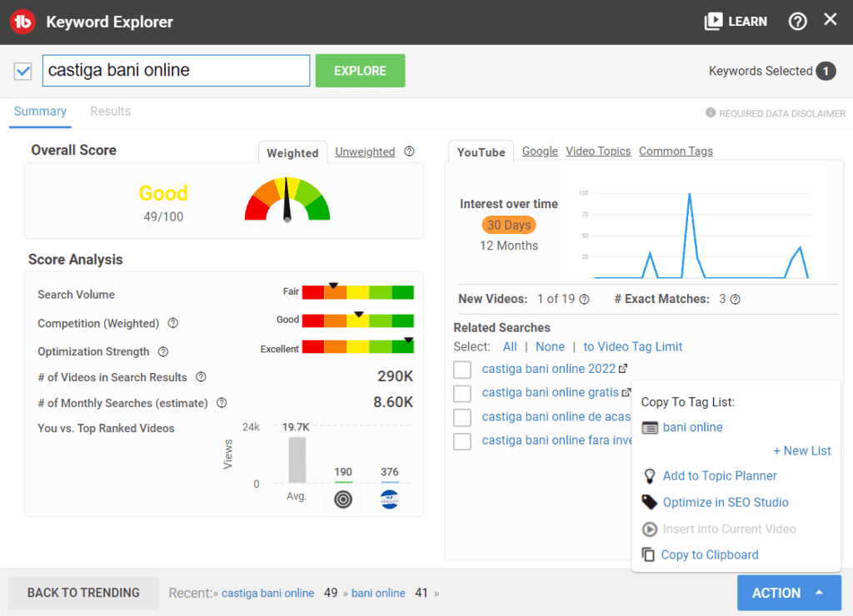This screenshot has width=853, height=616.
Task: Uncheck the keyword checkbox beside search field
Action: pyautogui.click(x=23, y=72)
